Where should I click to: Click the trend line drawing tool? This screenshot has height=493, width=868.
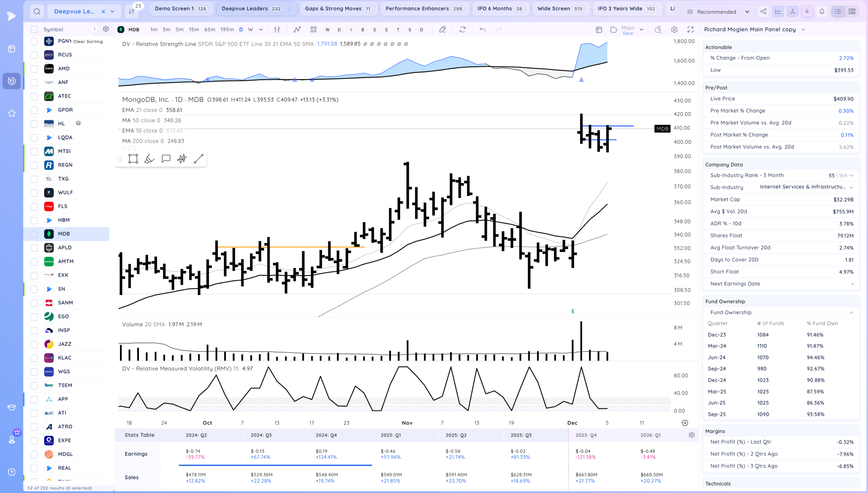point(198,159)
